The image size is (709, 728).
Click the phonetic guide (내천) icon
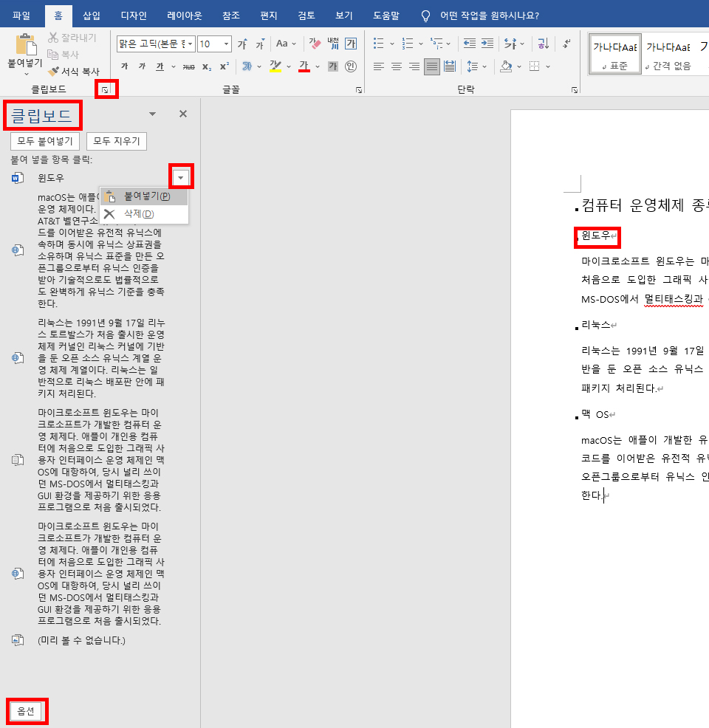[333, 44]
